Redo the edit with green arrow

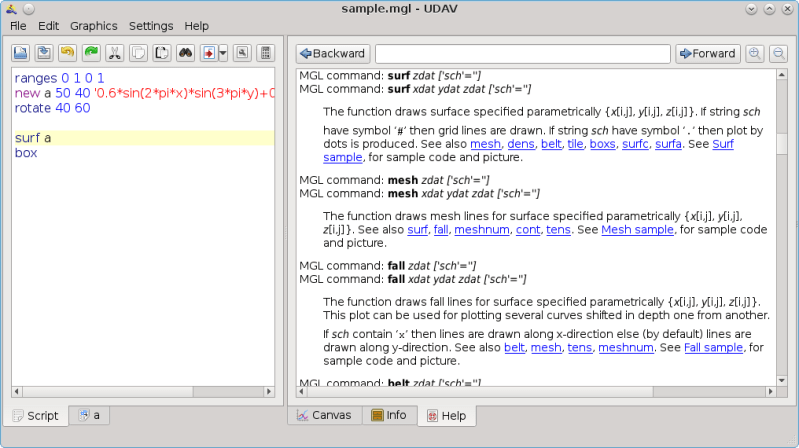pos(91,53)
